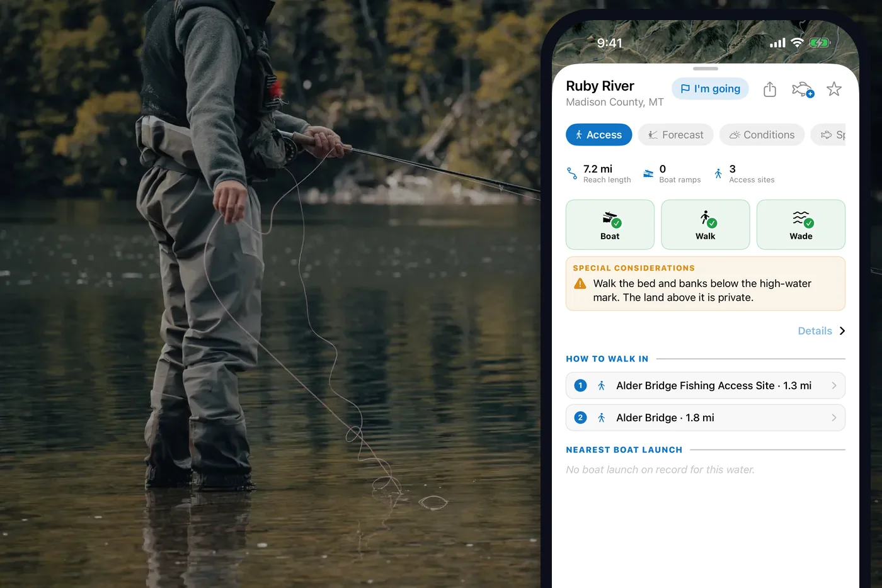The image size is (882, 588).
Task: Tap the battery status icon
Action: pyautogui.click(x=820, y=43)
